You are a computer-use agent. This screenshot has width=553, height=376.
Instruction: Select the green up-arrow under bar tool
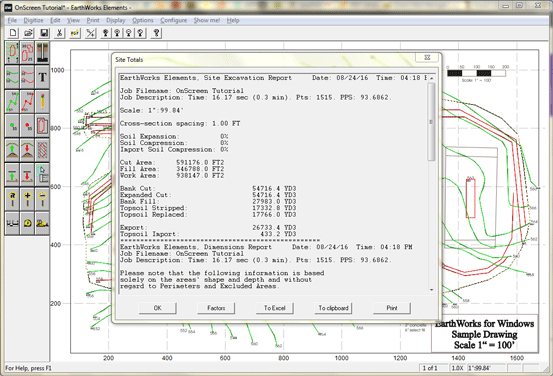point(12,175)
